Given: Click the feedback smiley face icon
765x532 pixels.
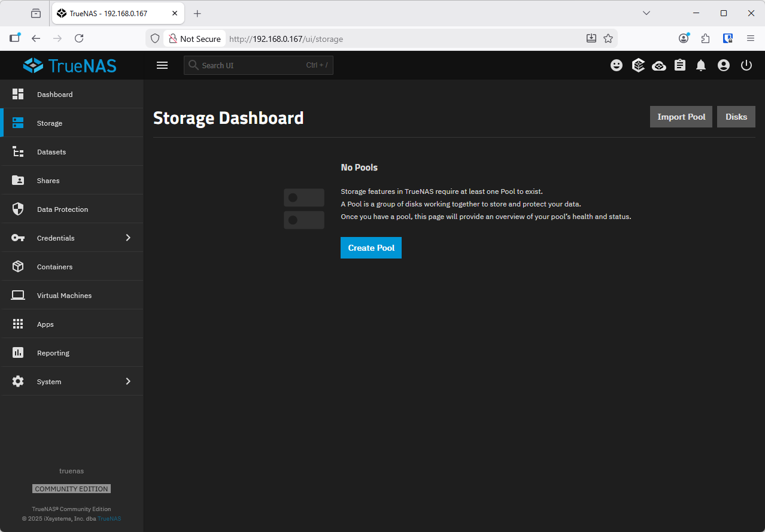Looking at the screenshot, I should tap(617, 65).
